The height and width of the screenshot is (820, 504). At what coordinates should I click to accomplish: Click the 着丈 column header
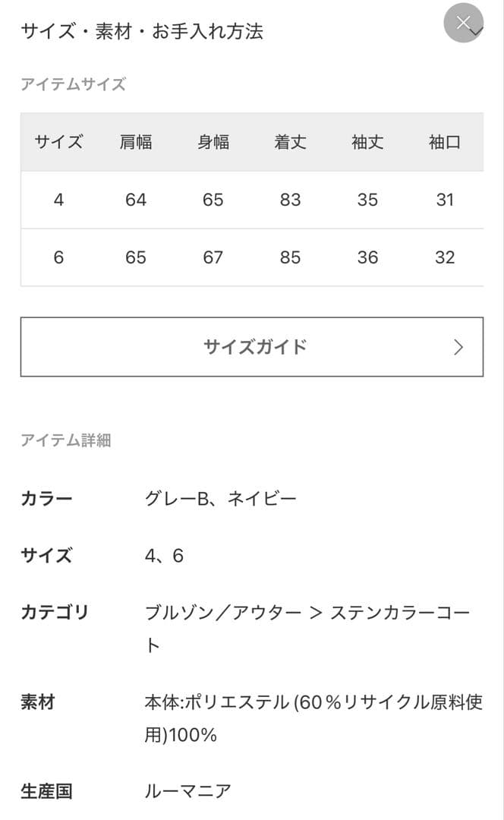(x=291, y=142)
